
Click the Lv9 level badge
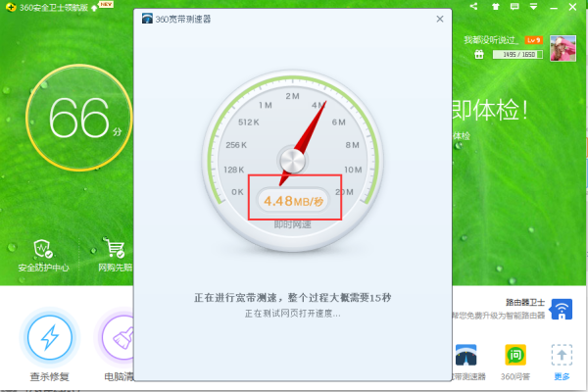tap(534, 40)
